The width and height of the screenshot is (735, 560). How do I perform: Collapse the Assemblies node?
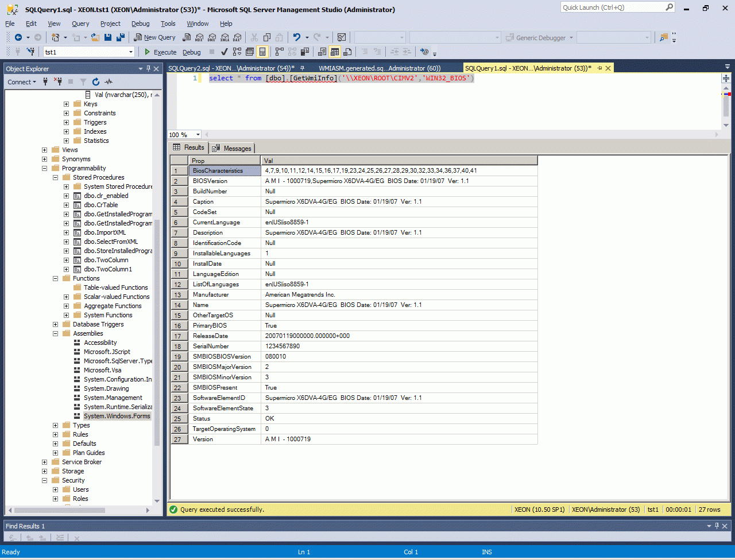pos(56,333)
